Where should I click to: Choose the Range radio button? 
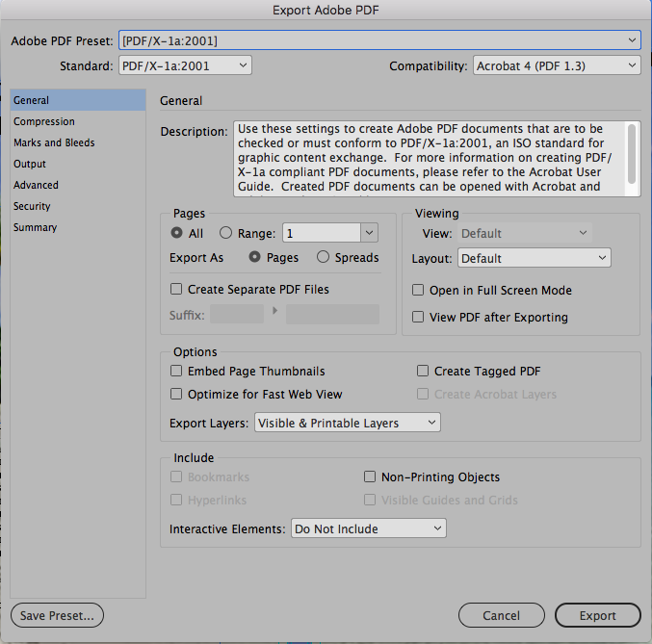click(225, 233)
